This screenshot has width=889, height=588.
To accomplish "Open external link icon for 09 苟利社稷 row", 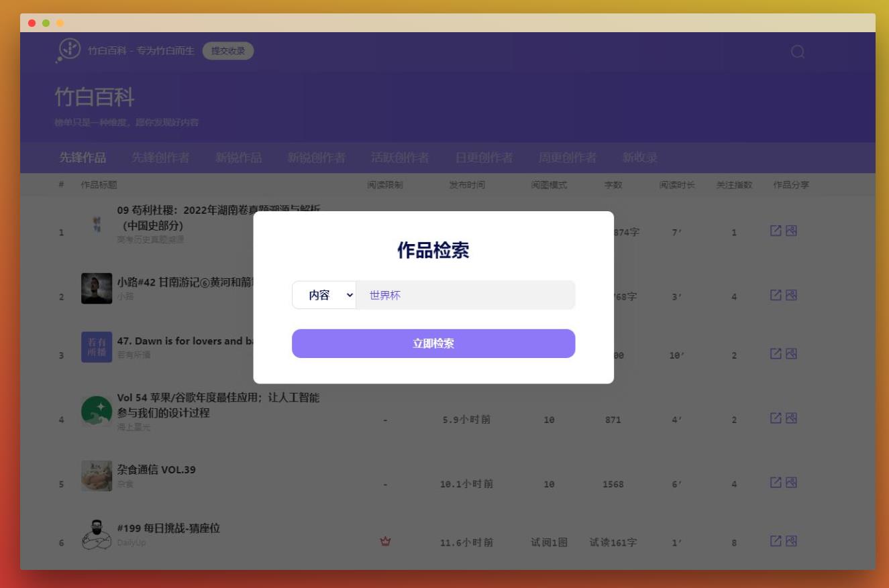I will [776, 231].
